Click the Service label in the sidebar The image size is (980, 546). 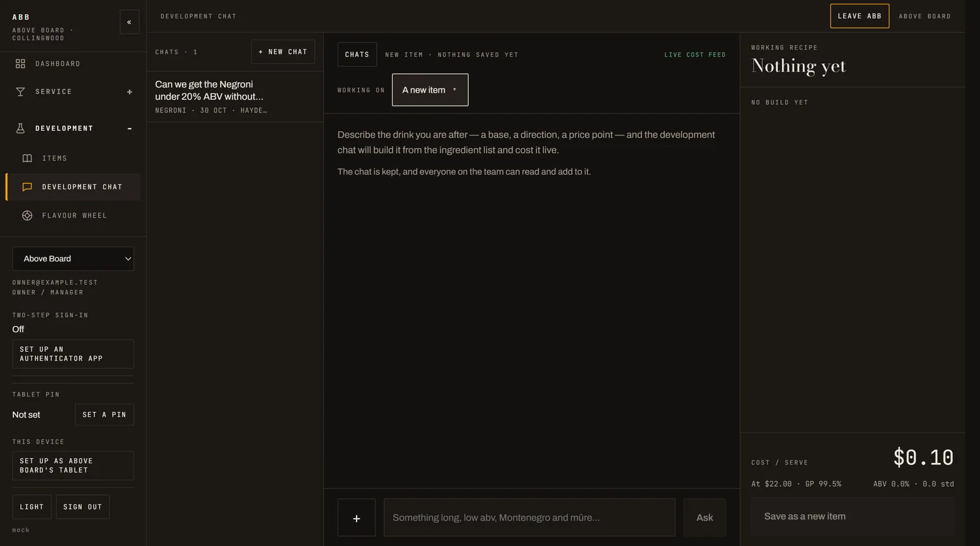(54, 92)
